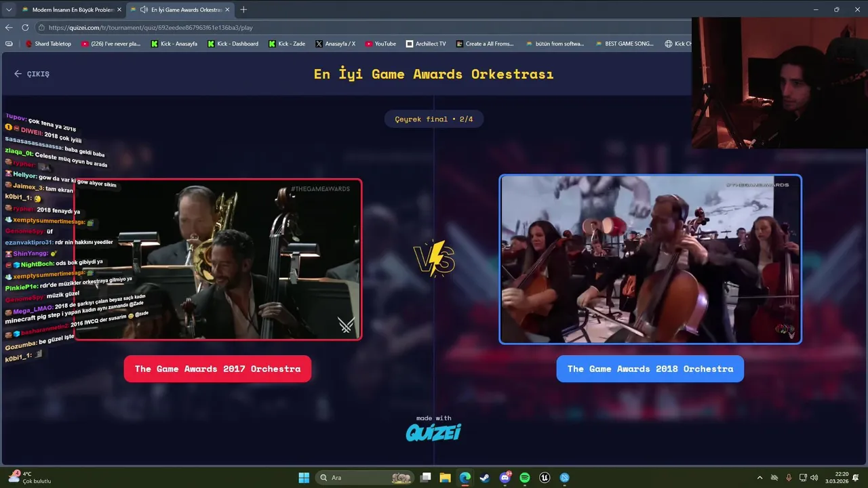Open a new browser tab
Viewport: 868px width, 488px height.
(x=243, y=9)
